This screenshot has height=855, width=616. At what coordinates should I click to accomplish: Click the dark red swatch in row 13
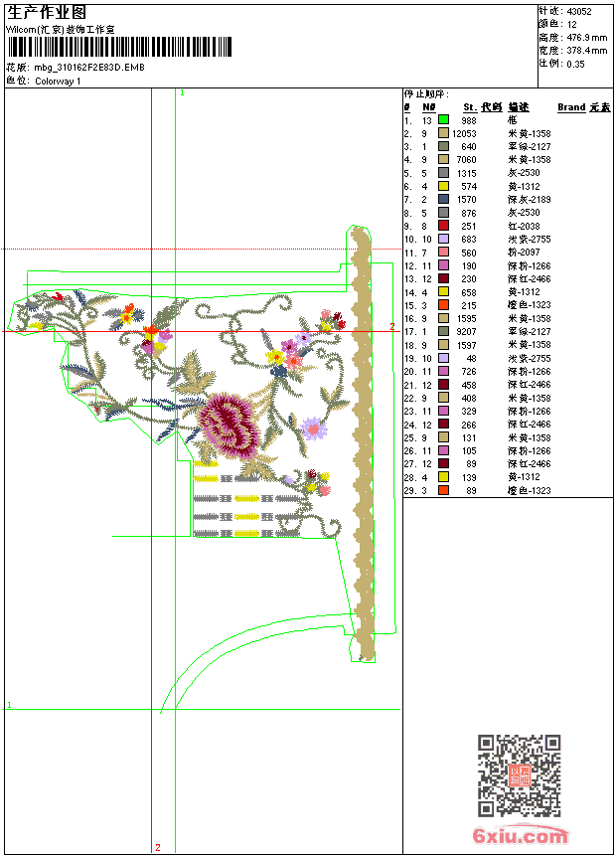(444, 278)
